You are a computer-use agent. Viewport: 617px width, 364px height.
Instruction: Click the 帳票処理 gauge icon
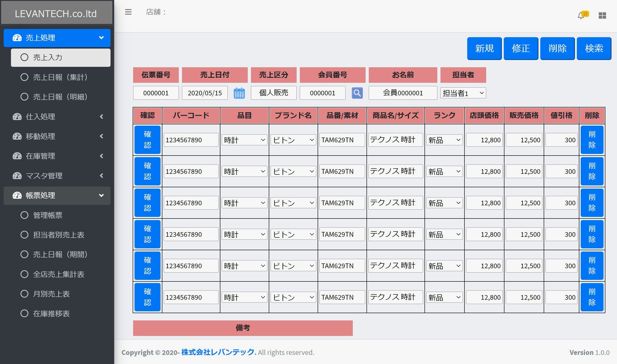[17, 195]
